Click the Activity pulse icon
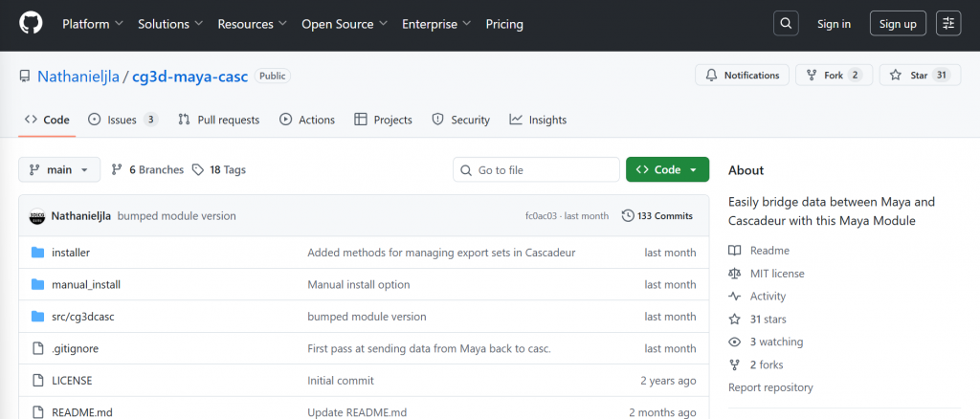The height and width of the screenshot is (419, 980). coord(735,297)
